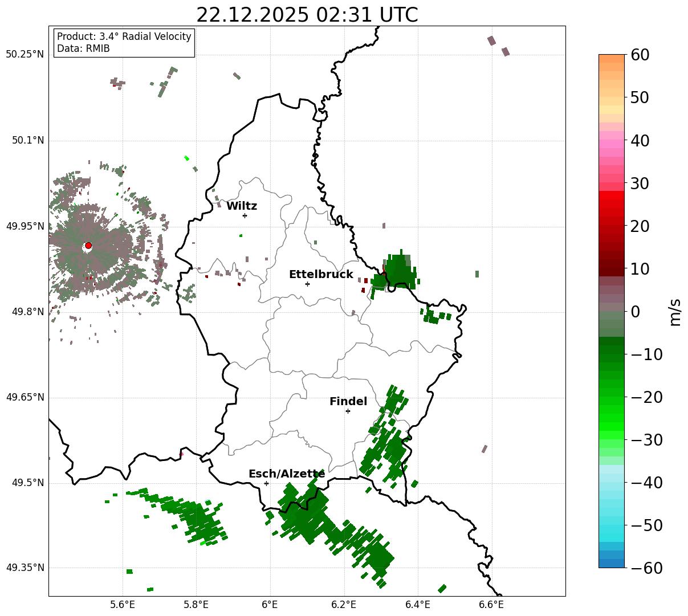Click the 'm/s' colorbar unit label
Viewport: 688px width, 616px height.
675,312
